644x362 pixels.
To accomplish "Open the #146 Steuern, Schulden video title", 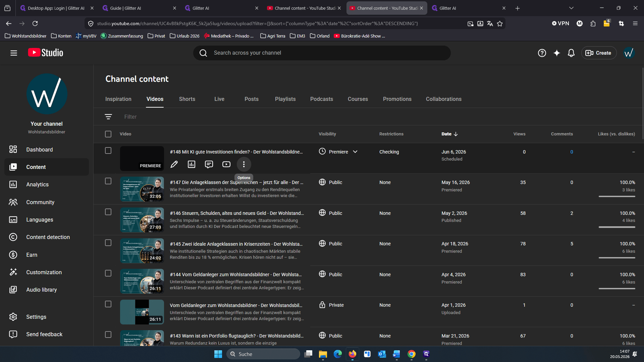I will pyautogui.click(x=237, y=213).
